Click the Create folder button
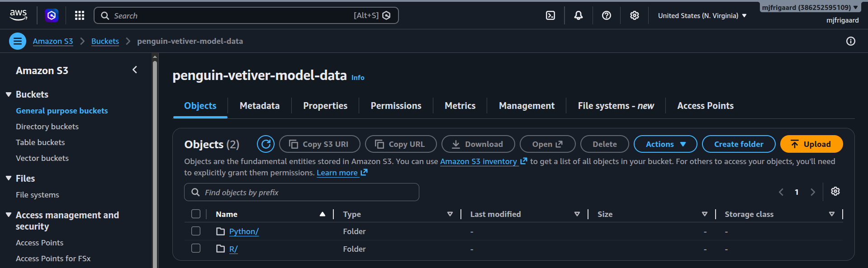The image size is (868, 268). 739,144
